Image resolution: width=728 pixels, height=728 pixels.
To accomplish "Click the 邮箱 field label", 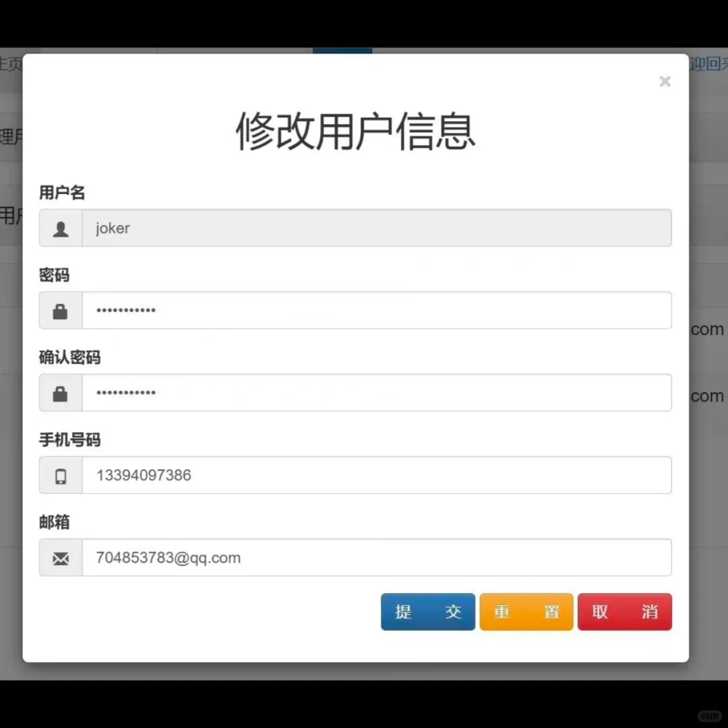I will point(54,522).
